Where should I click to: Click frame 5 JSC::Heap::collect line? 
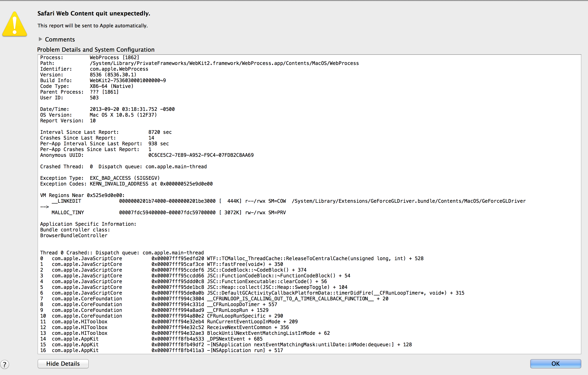pyautogui.click(x=194, y=287)
